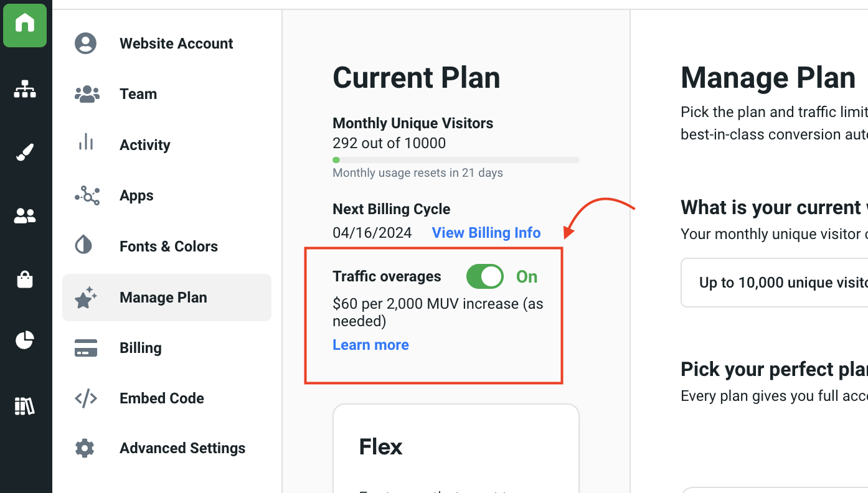Open the sitemap hierarchy icon in dark sidebar
The image size is (868, 493).
pyautogui.click(x=25, y=90)
